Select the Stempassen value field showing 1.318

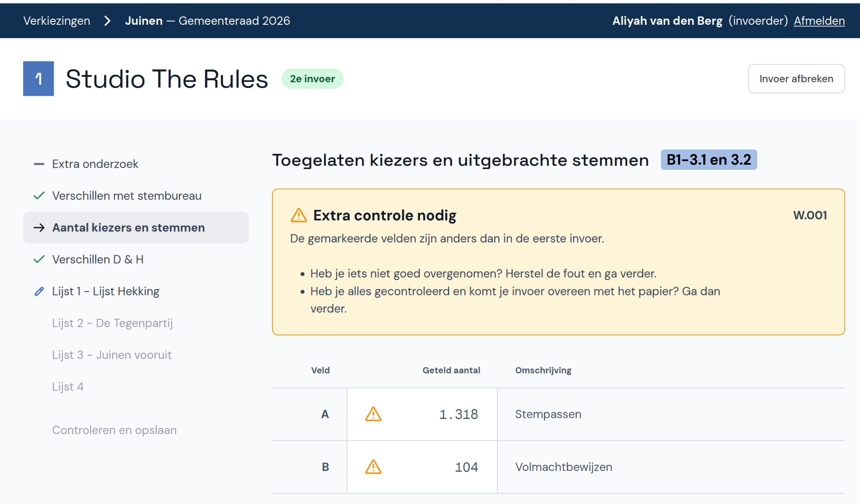click(458, 414)
